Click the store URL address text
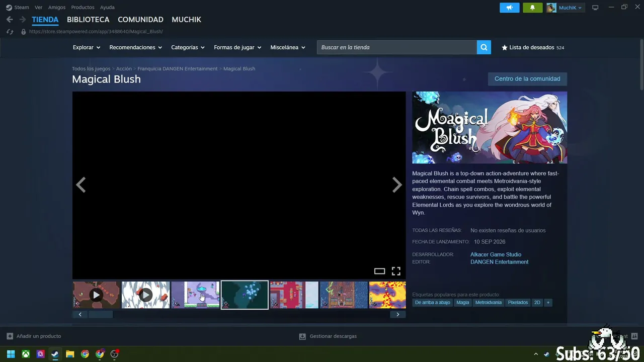 tap(96, 32)
